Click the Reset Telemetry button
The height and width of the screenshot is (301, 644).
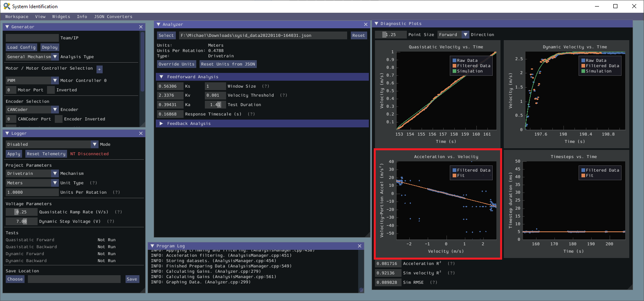point(46,154)
